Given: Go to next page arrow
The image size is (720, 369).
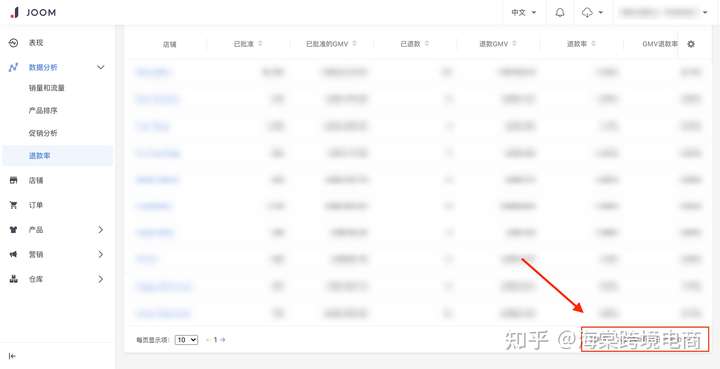Looking at the screenshot, I should click(x=223, y=340).
